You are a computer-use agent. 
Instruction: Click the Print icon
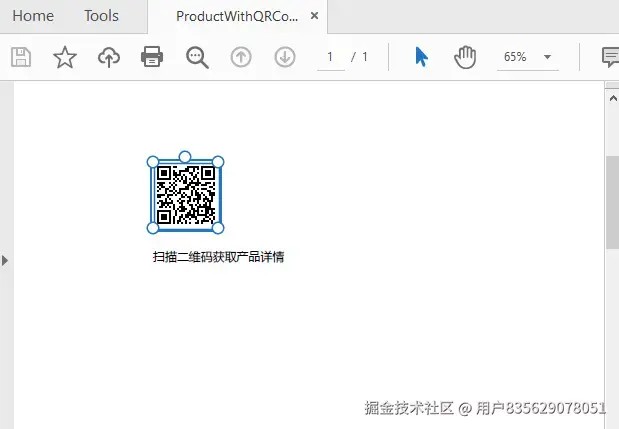(x=152, y=57)
